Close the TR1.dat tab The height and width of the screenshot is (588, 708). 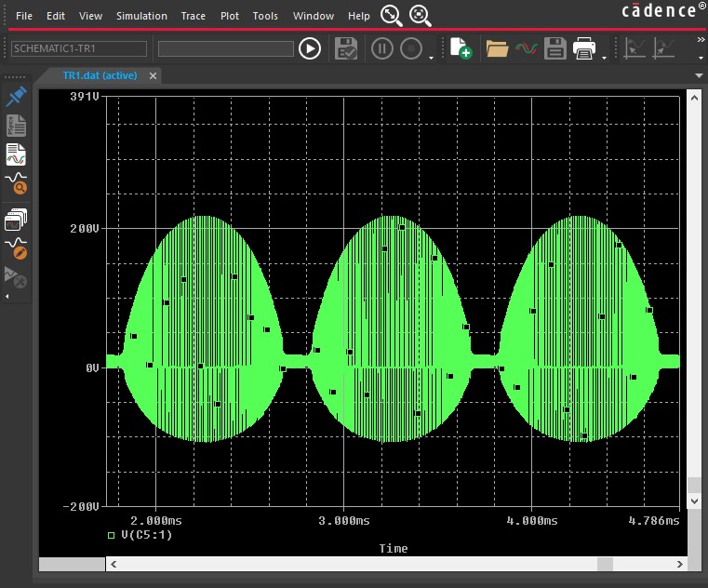(x=154, y=76)
